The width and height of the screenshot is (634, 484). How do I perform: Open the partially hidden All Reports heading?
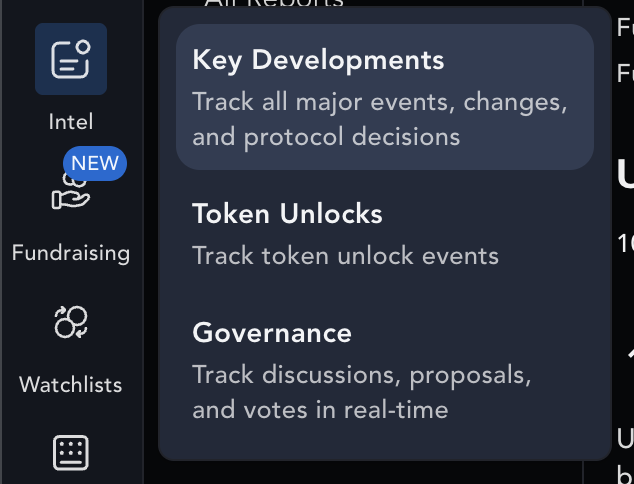pos(274,3)
